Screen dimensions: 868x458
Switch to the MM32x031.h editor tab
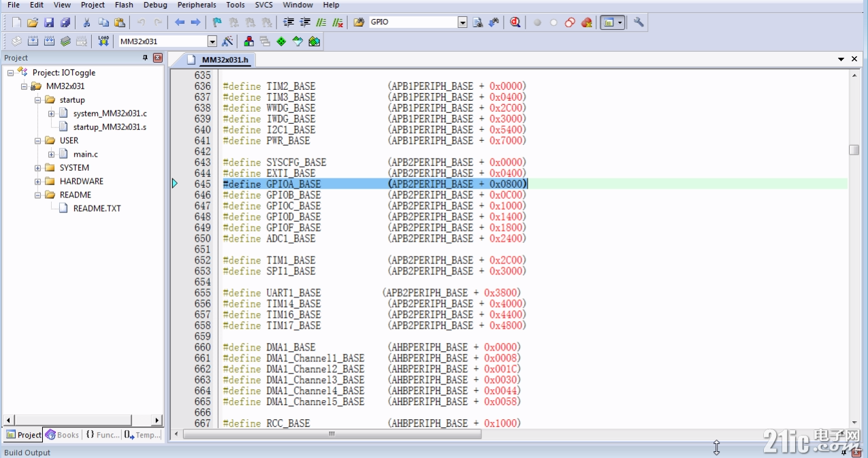(x=218, y=60)
